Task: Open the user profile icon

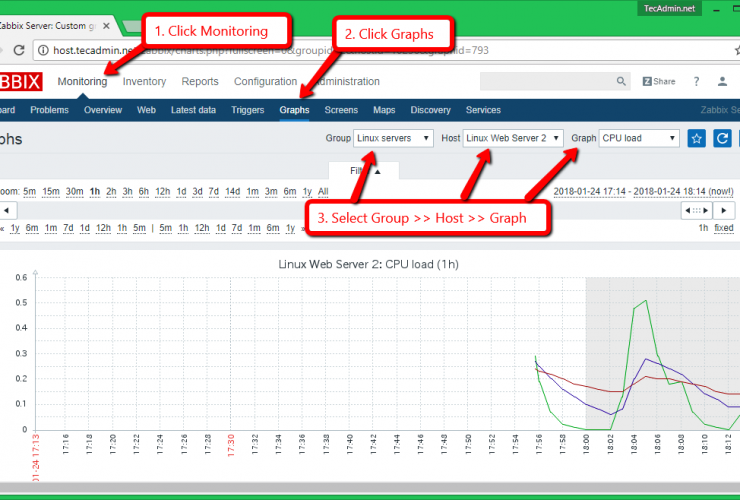Action: point(724,81)
